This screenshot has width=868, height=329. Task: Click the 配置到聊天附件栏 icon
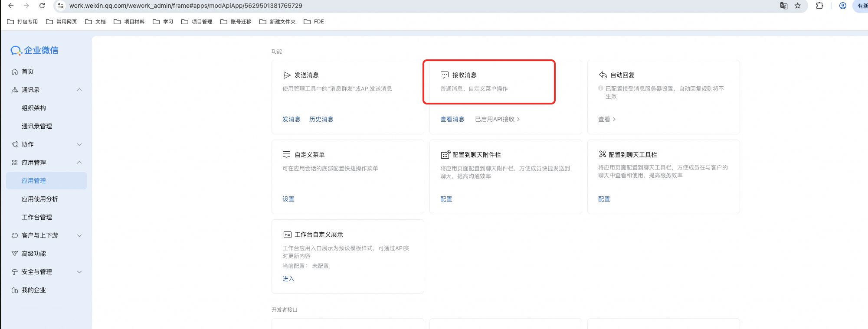pyautogui.click(x=445, y=155)
